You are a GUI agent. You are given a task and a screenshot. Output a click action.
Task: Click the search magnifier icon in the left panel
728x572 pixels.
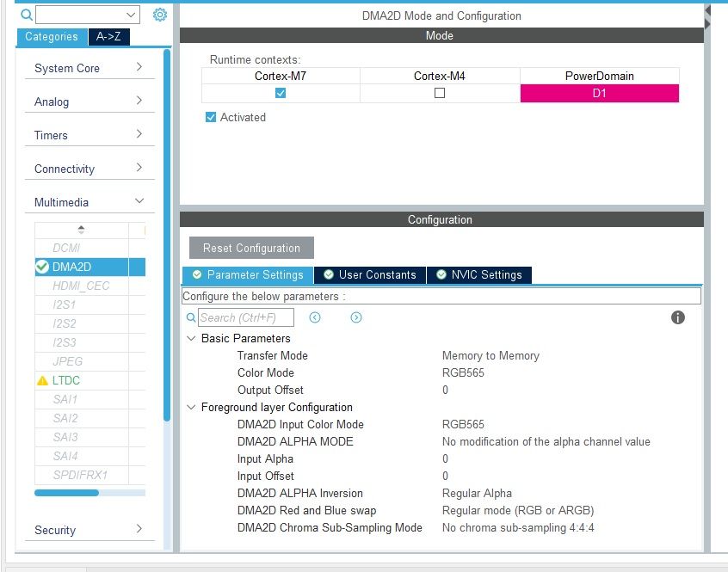[27, 15]
